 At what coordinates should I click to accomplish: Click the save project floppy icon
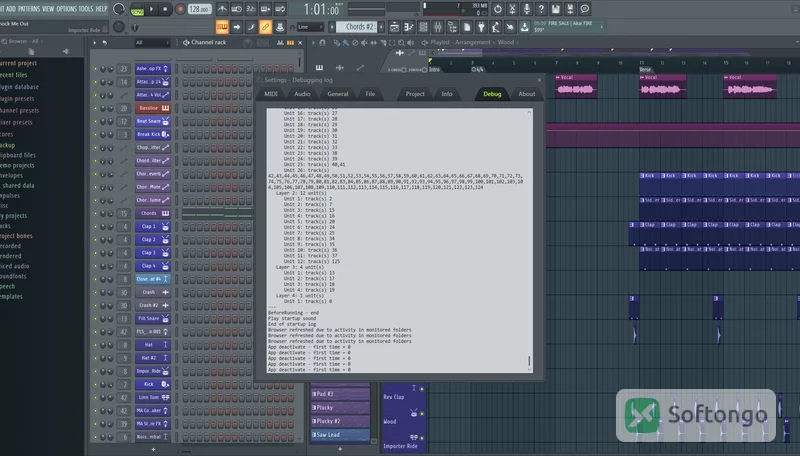(556, 9)
